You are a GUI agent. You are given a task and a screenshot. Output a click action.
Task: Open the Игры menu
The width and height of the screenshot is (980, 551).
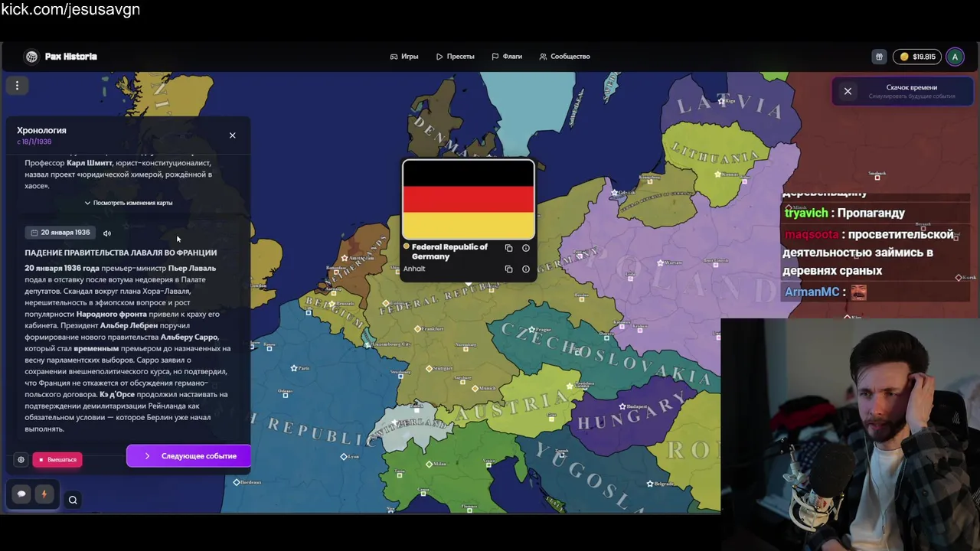404,57
